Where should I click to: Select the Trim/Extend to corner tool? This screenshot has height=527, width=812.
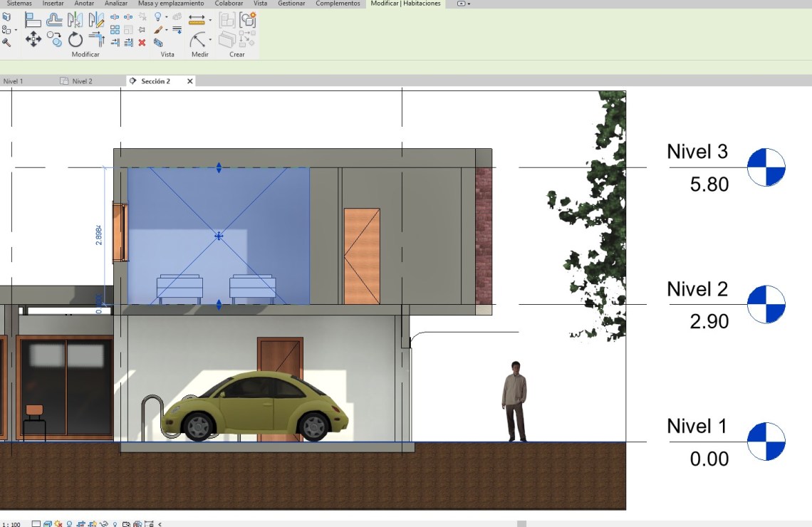[x=96, y=40]
